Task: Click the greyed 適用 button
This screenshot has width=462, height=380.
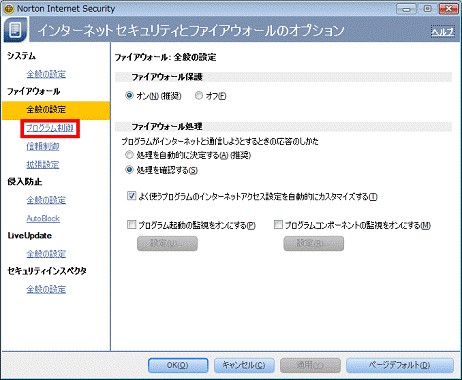Action: pyautogui.click(x=310, y=365)
